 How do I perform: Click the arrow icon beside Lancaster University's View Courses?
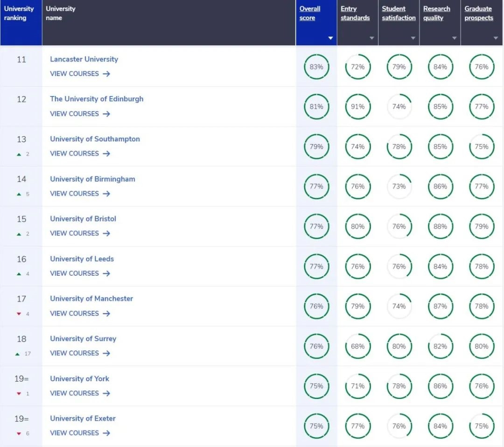pyautogui.click(x=106, y=74)
